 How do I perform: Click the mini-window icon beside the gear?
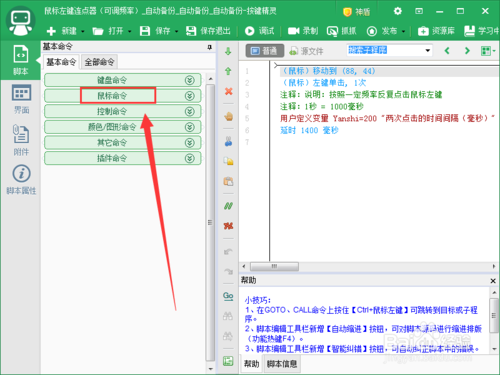(419, 11)
